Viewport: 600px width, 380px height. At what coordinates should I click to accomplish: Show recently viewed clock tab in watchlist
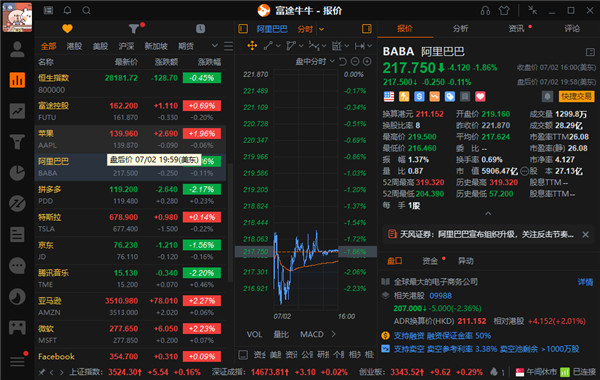201,29
